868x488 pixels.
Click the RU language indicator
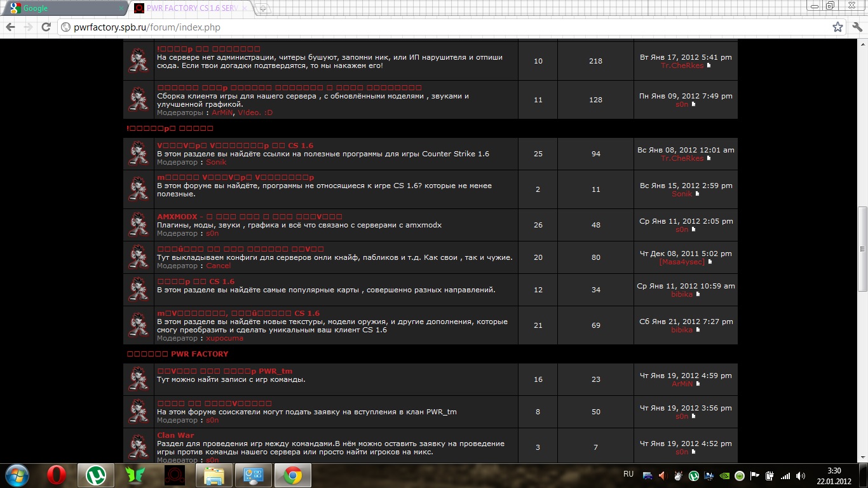(x=628, y=474)
